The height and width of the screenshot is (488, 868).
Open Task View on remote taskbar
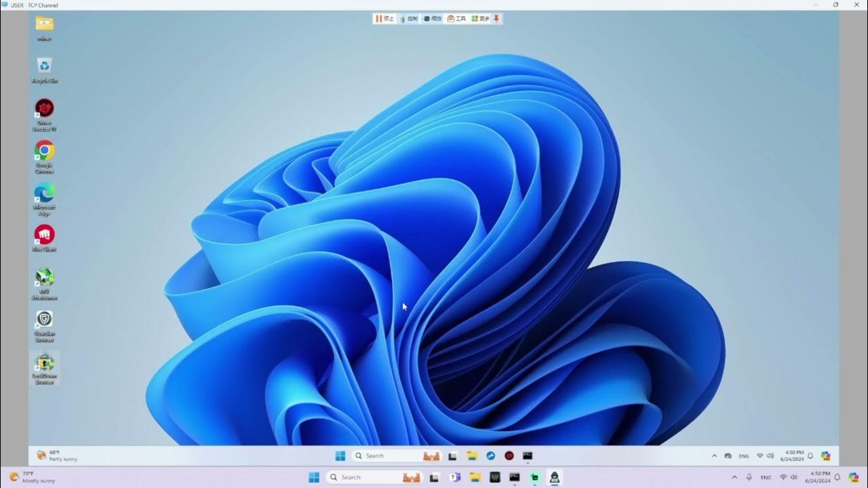tap(453, 455)
